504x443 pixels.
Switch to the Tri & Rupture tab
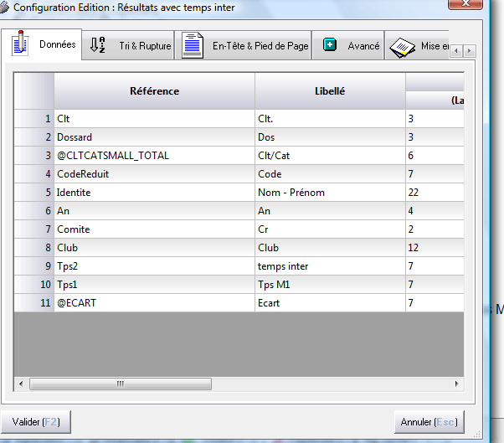(144, 46)
